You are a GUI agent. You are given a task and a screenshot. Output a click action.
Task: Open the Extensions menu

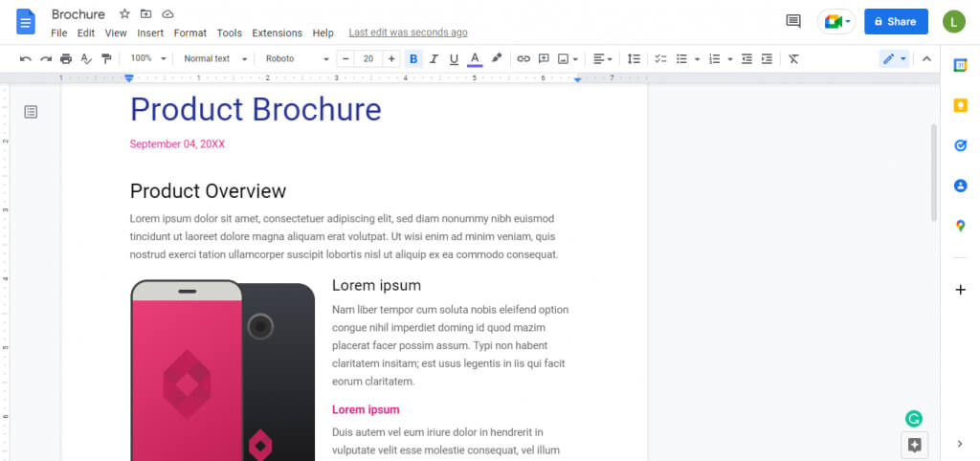click(x=277, y=33)
